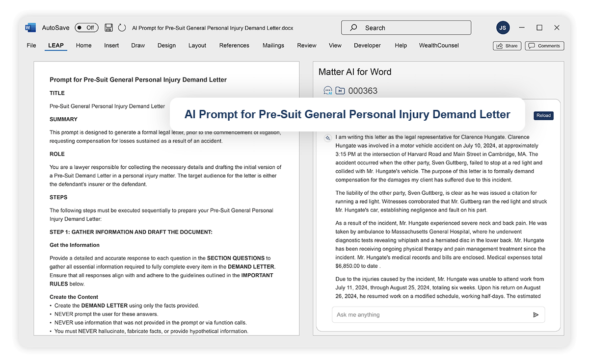Click the Word application logo icon

[30, 28]
